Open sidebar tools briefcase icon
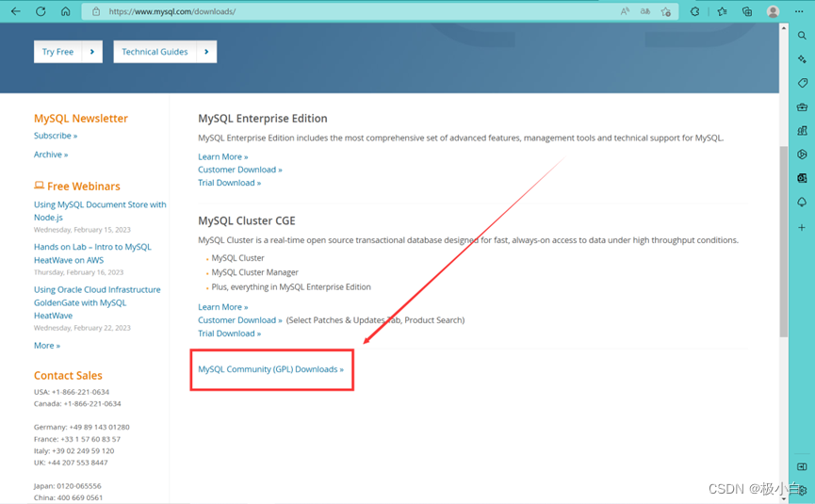Viewport: 815px width, 504px height. click(x=802, y=107)
